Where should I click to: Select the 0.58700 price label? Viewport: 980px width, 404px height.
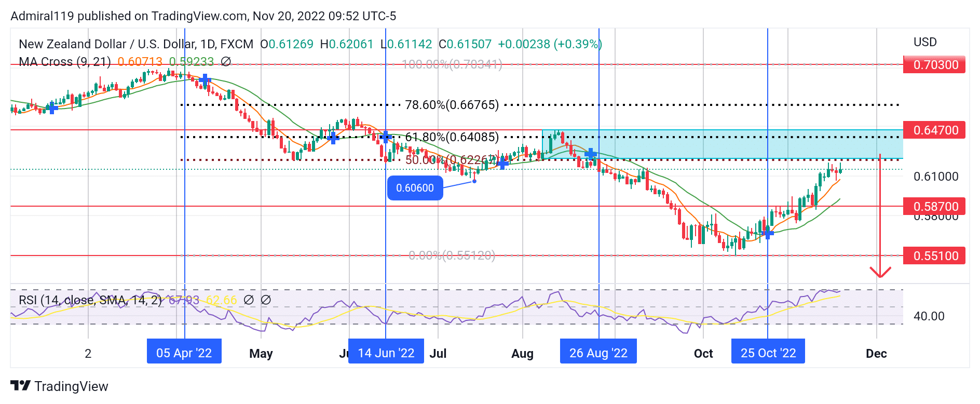[x=934, y=206]
